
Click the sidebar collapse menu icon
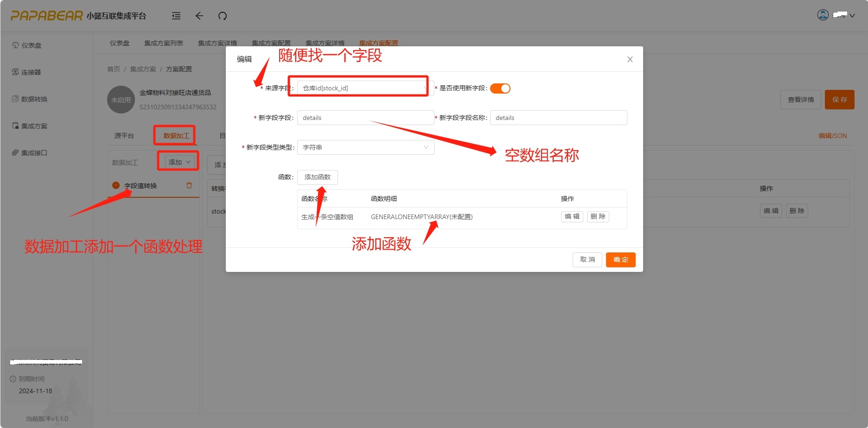(176, 16)
